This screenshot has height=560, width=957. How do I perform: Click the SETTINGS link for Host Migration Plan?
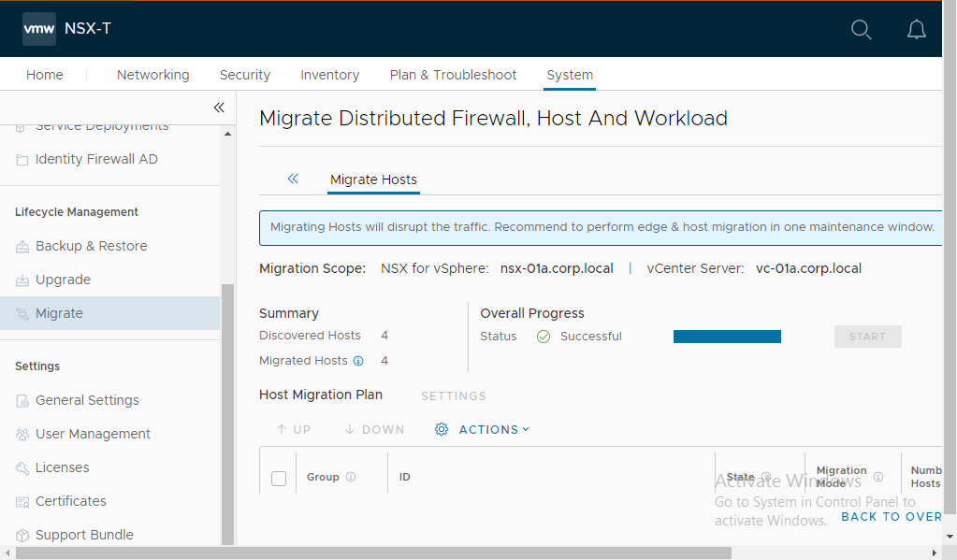pyautogui.click(x=454, y=395)
